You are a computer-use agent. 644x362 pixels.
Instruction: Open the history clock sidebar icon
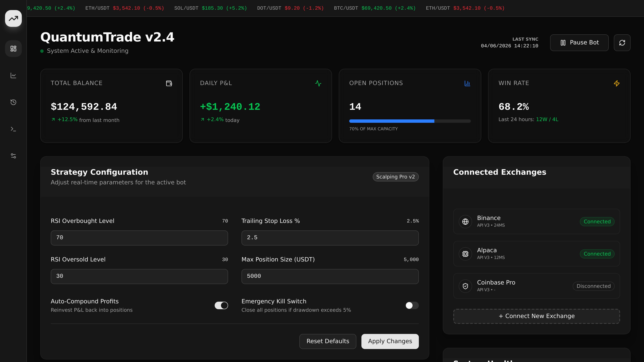[x=13, y=102]
